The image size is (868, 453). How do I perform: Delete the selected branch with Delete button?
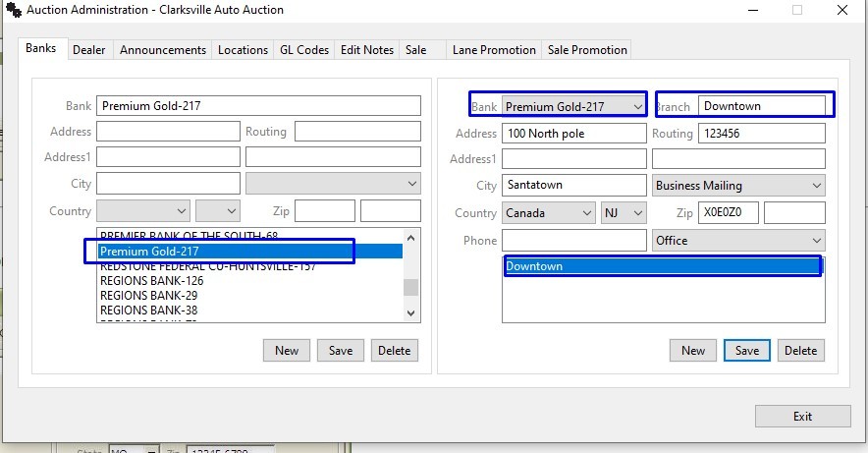[800, 351]
